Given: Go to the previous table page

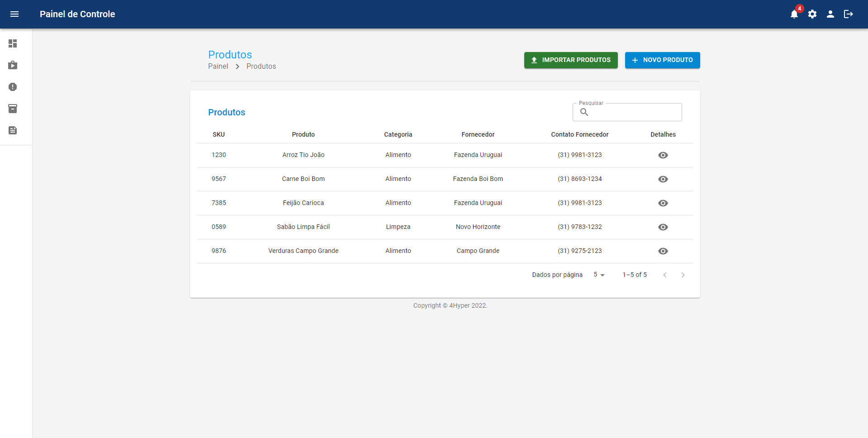Looking at the screenshot, I should click(x=665, y=275).
